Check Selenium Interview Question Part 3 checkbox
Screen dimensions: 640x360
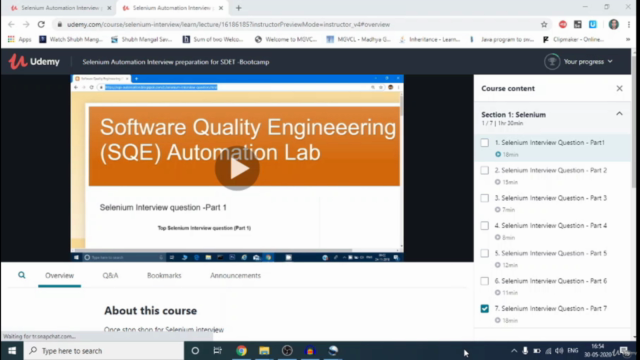tap(484, 198)
